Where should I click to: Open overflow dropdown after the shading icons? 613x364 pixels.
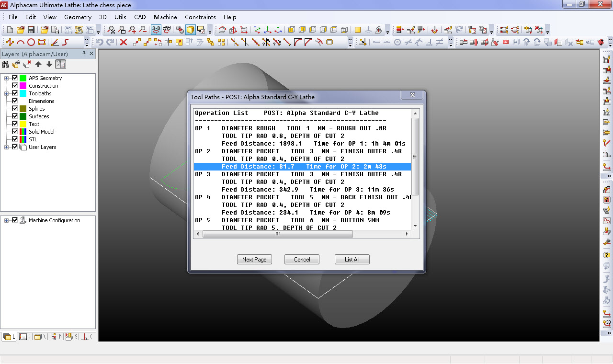point(210,31)
